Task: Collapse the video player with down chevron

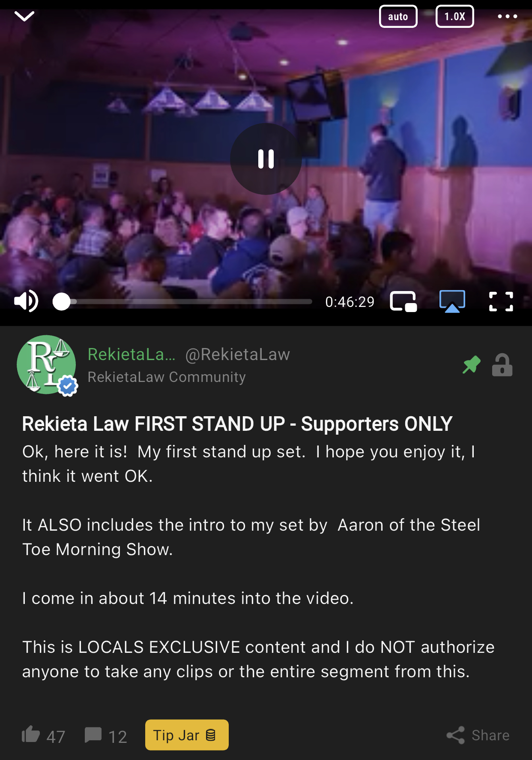Action: [x=24, y=16]
